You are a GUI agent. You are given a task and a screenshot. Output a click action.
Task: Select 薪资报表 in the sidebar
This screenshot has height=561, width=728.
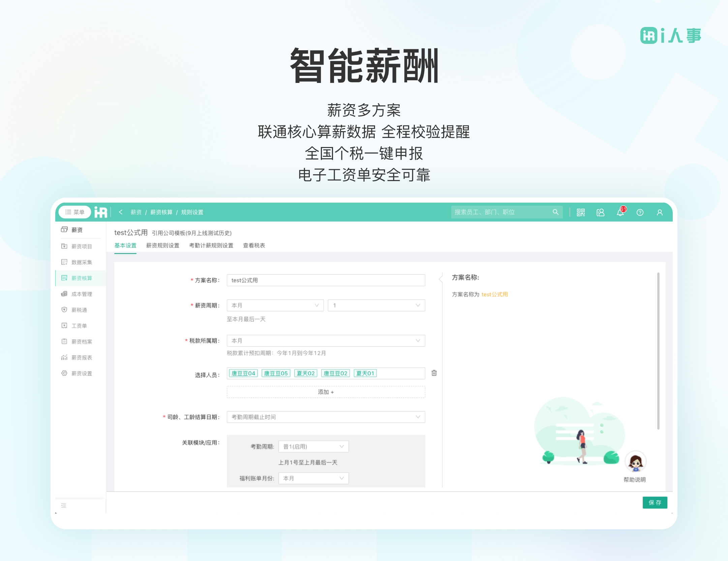pos(81,357)
